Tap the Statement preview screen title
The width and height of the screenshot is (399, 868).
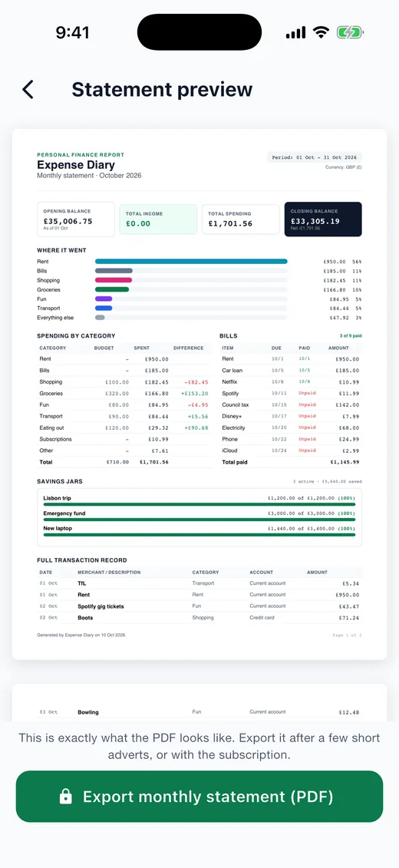(x=162, y=90)
